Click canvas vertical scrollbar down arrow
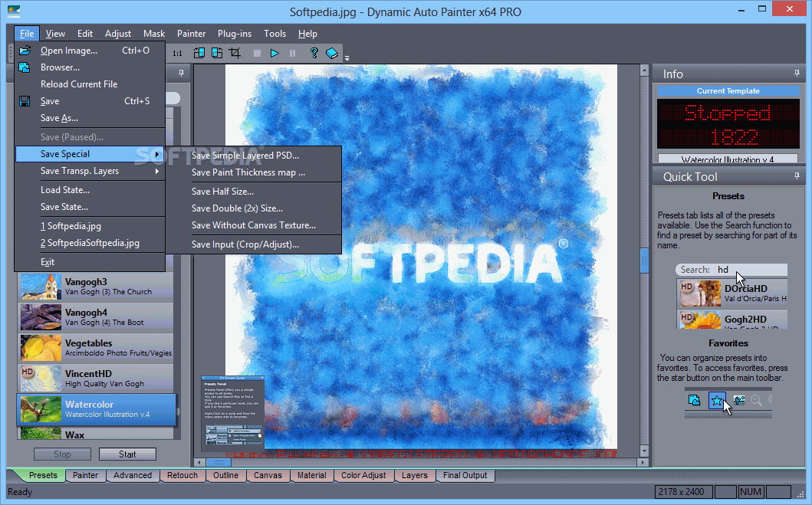 click(x=644, y=451)
